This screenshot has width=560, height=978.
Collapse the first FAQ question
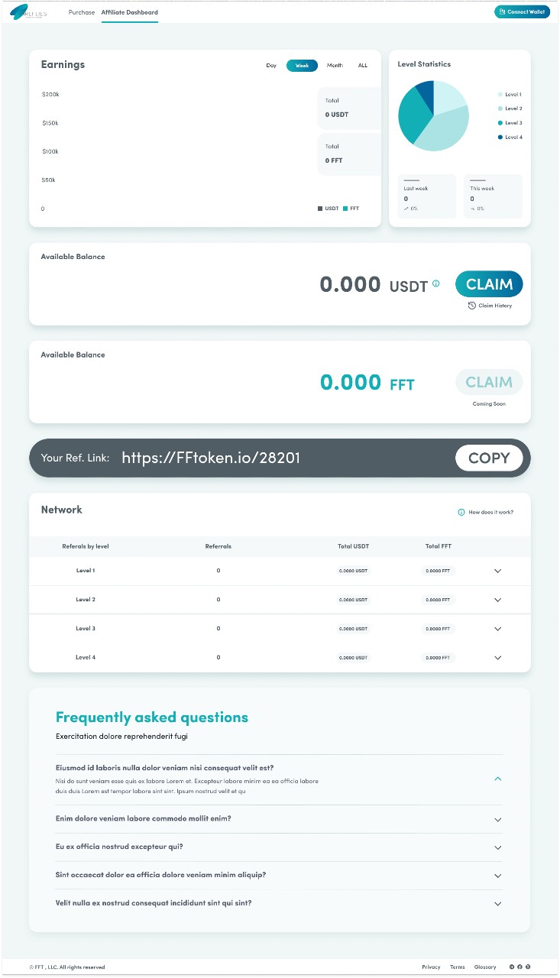[498, 779]
